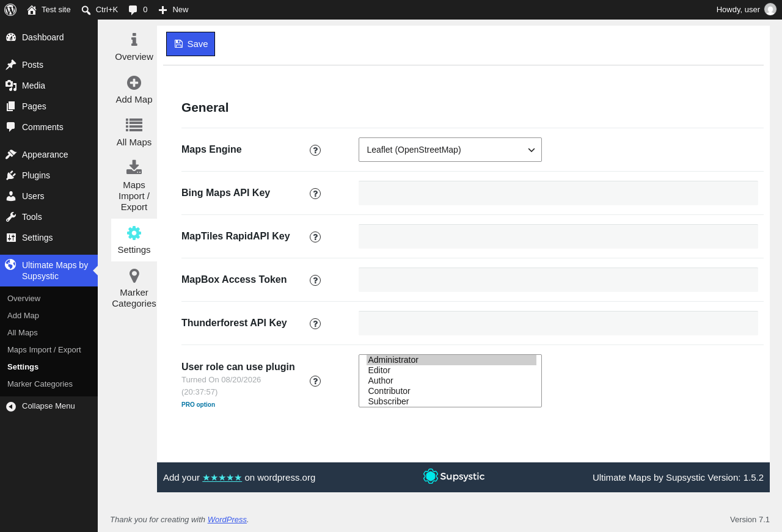This screenshot has height=532, width=782.
Task: Open the Add Map tab
Action: click(134, 90)
